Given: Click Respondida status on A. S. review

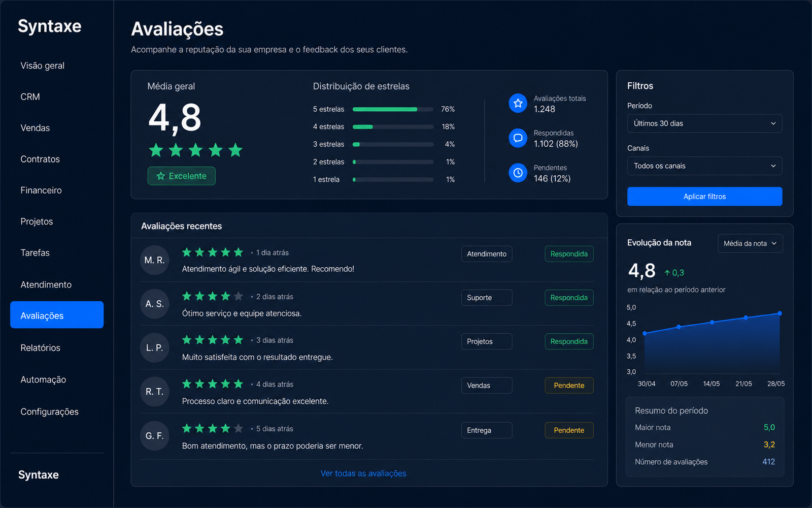Looking at the screenshot, I should (x=569, y=297).
